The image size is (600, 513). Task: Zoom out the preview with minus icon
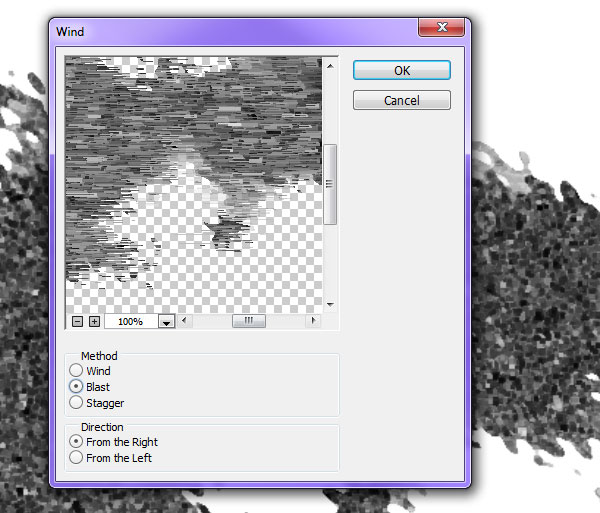77,321
